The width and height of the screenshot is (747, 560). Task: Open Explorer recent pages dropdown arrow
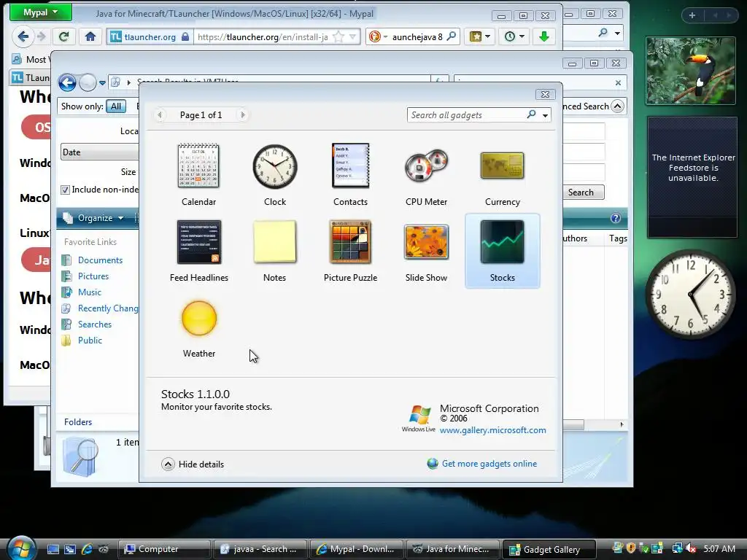point(102,83)
